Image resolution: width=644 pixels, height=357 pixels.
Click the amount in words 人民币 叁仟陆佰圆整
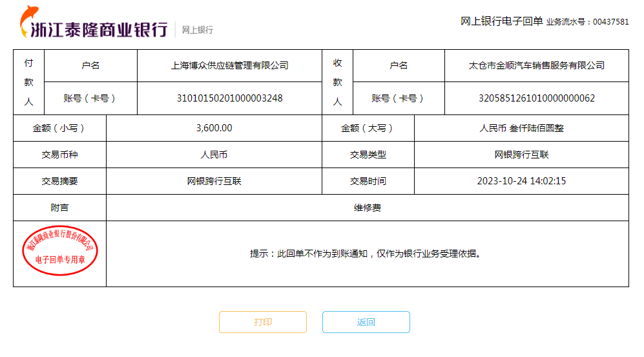(521, 128)
